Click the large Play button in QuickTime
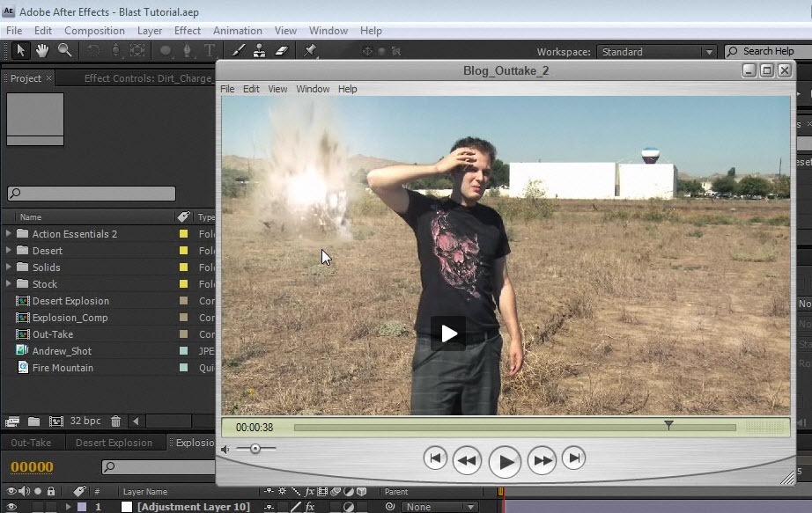The image size is (812, 513). tap(505, 461)
